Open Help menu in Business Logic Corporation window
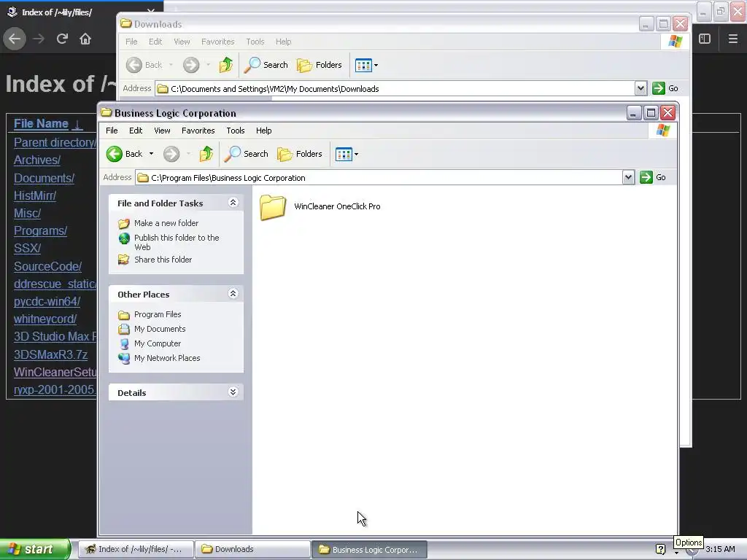 coord(263,131)
